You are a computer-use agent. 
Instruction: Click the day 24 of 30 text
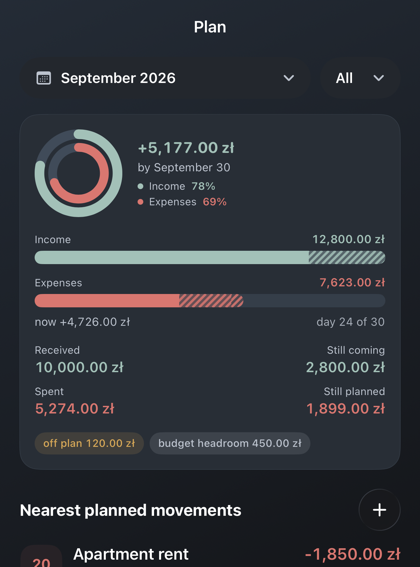tap(351, 322)
